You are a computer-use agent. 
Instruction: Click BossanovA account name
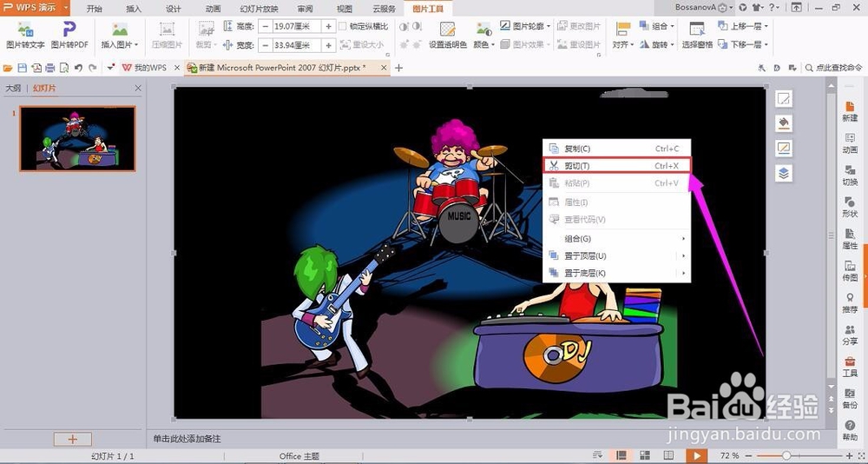(695, 7)
